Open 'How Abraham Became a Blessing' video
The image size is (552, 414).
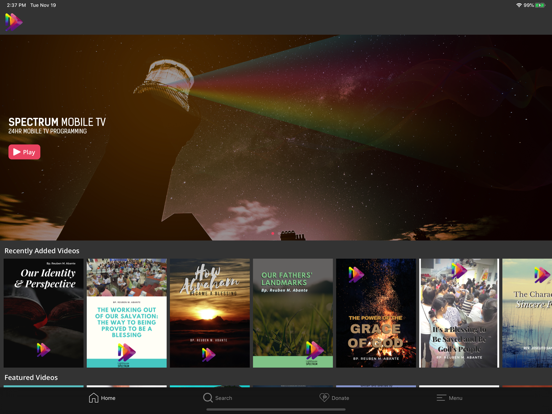pos(210,313)
